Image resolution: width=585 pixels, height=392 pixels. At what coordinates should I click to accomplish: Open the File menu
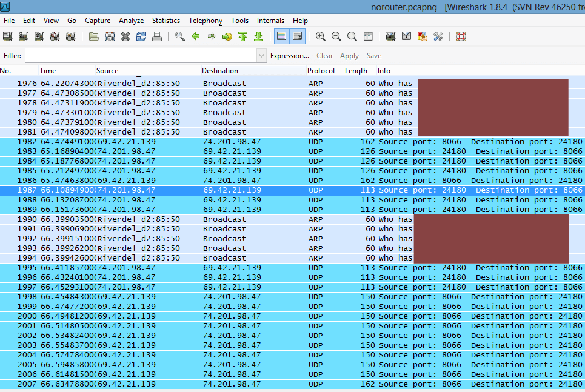pyautogui.click(x=9, y=21)
